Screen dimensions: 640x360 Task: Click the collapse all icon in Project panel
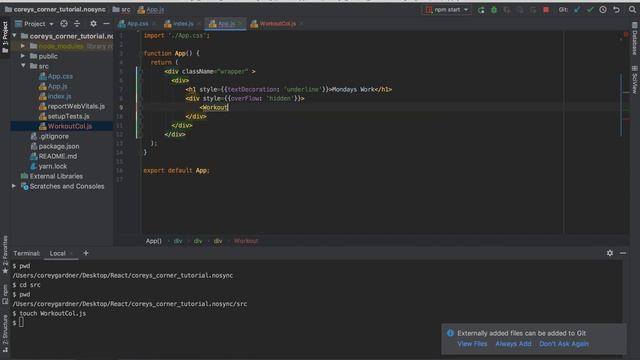77,24
